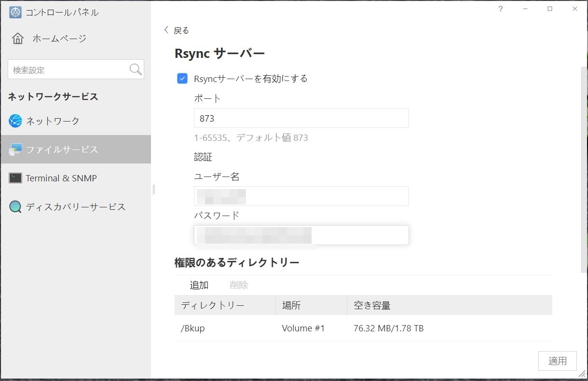Click the Terminal & SNMP console icon

(x=15, y=178)
